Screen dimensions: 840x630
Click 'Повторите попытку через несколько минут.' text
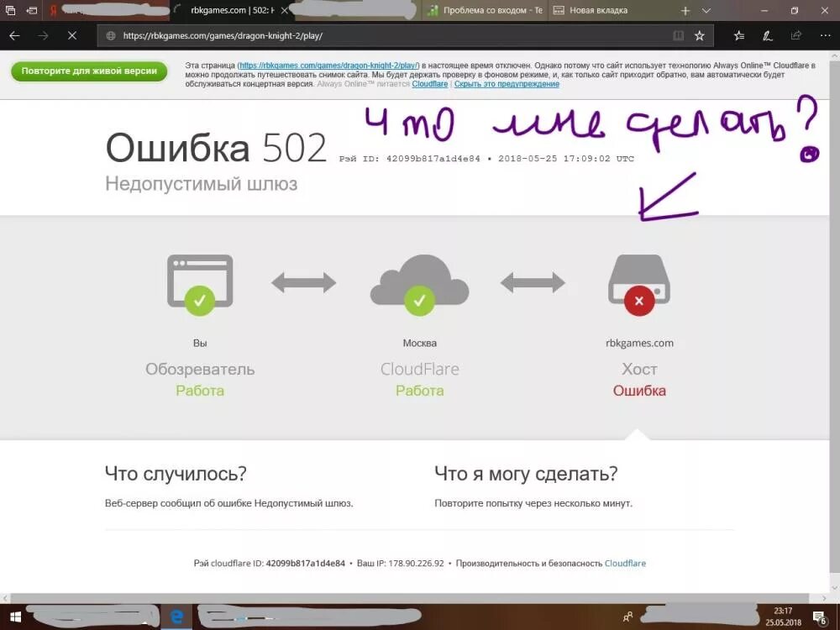point(533,503)
